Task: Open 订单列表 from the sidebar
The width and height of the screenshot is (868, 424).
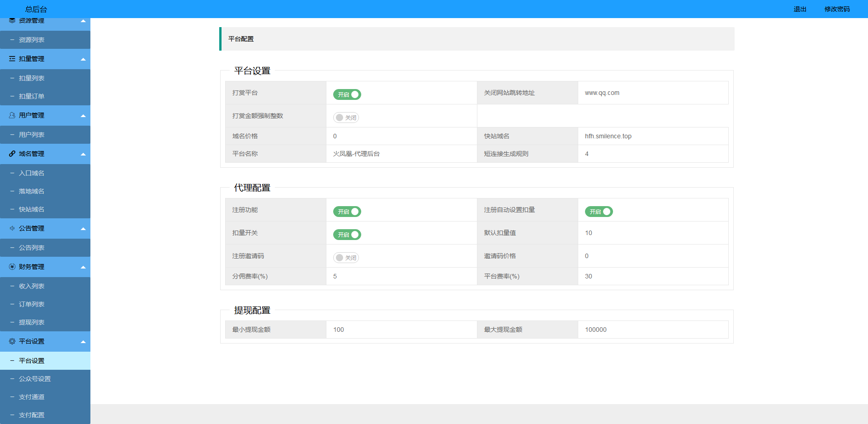Action: pos(32,304)
